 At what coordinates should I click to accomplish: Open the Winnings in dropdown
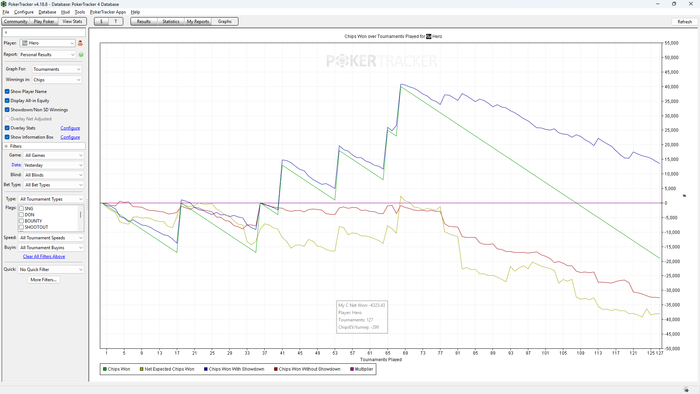57,80
